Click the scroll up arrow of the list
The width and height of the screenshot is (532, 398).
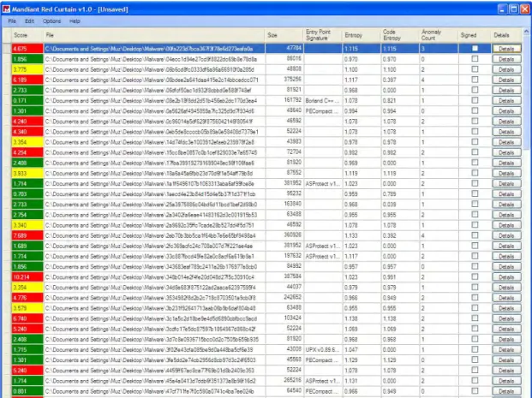(527, 32)
